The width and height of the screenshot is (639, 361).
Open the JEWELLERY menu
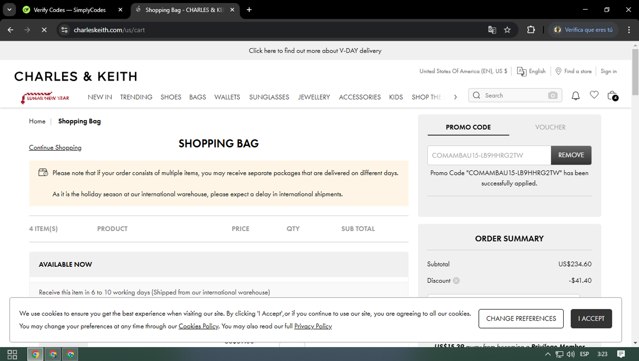coord(314,97)
